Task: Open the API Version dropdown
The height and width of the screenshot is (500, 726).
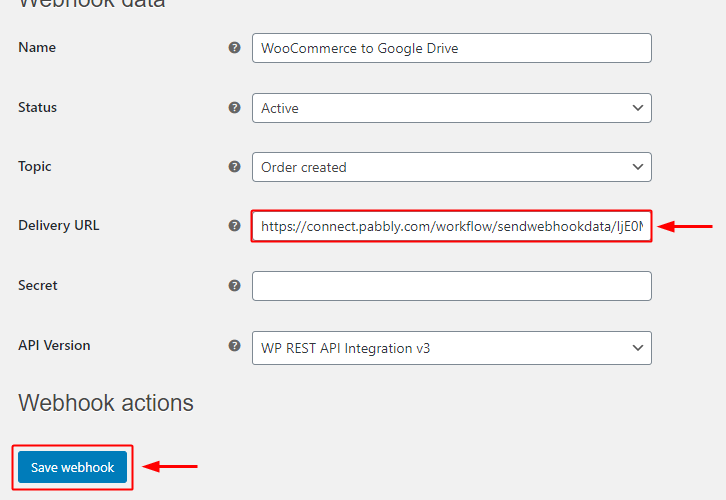Action: pos(451,348)
